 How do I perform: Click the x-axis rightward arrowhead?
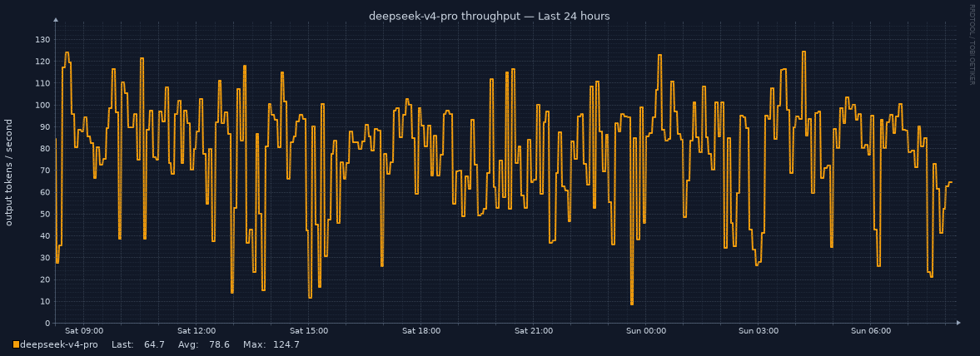(x=958, y=323)
